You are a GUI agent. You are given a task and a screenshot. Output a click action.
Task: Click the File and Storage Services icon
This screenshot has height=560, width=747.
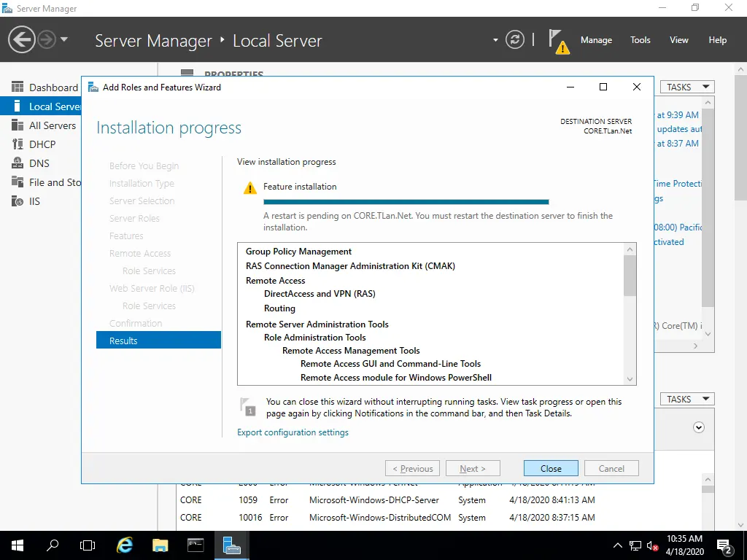point(18,182)
